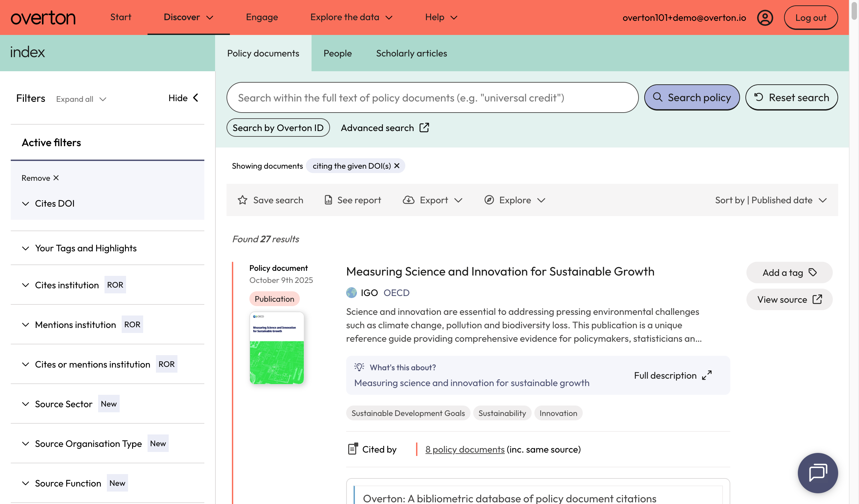Click the Search policy button
The height and width of the screenshot is (504, 859).
(x=692, y=97)
